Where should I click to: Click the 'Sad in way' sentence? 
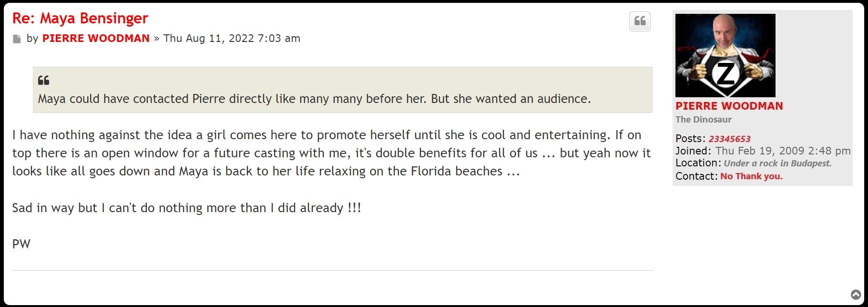click(186, 208)
